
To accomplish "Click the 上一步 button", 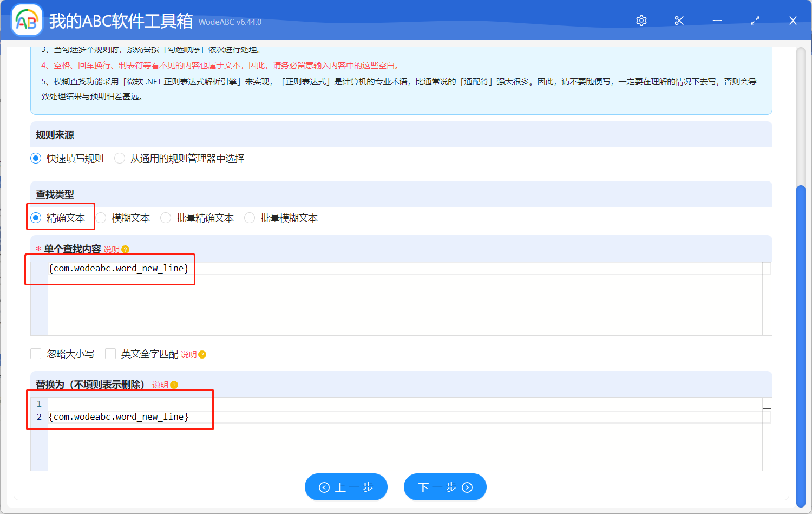I will (346, 487).
